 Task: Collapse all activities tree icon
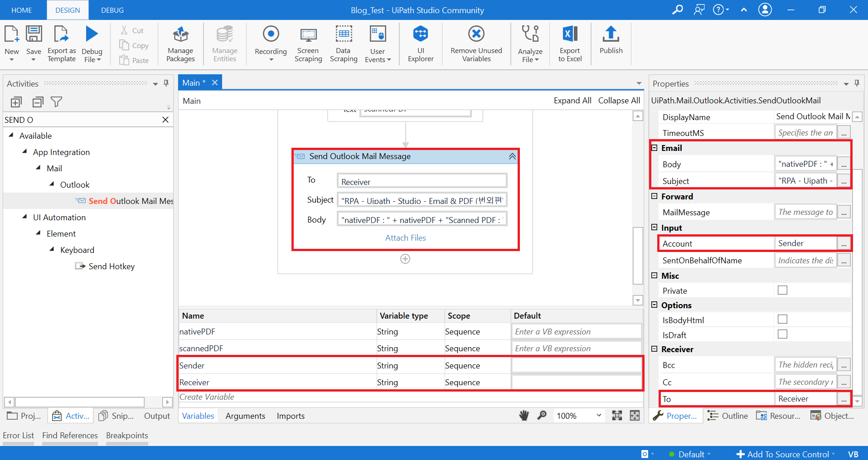[38, 102]
